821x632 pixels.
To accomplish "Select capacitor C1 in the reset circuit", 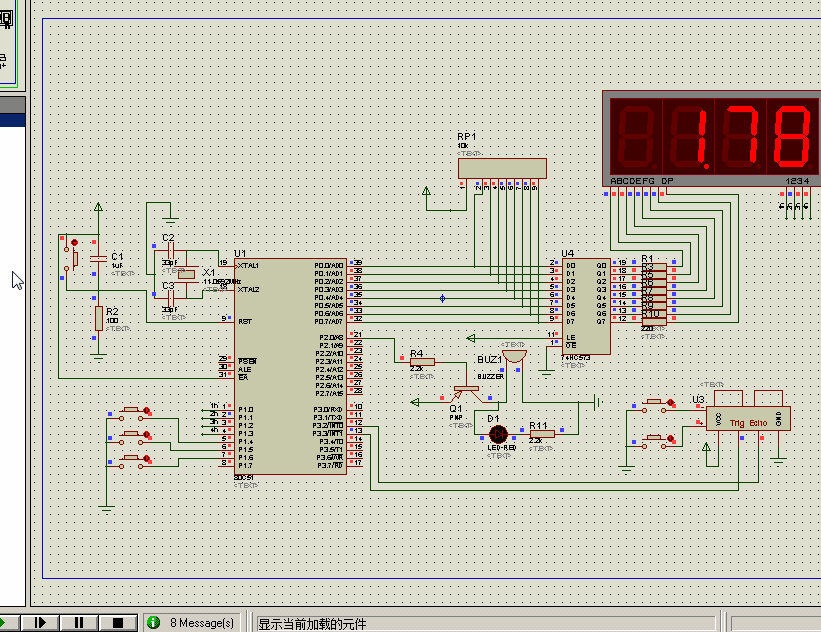I will (98, 258).
